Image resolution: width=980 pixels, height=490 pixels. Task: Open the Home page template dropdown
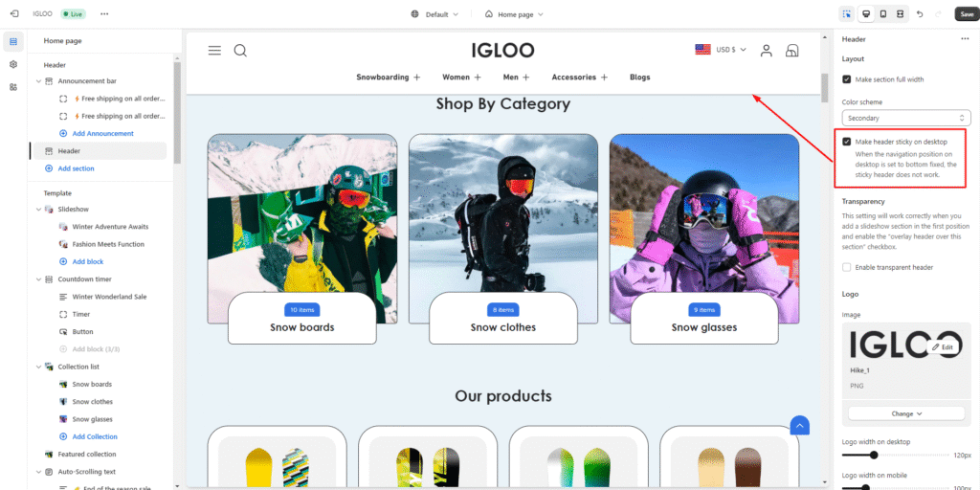pos(514,13)
